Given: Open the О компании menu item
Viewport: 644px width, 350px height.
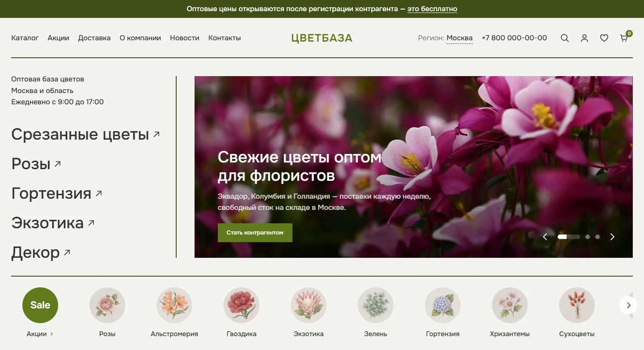Looking at the screenshot, I should click(140, 38).
